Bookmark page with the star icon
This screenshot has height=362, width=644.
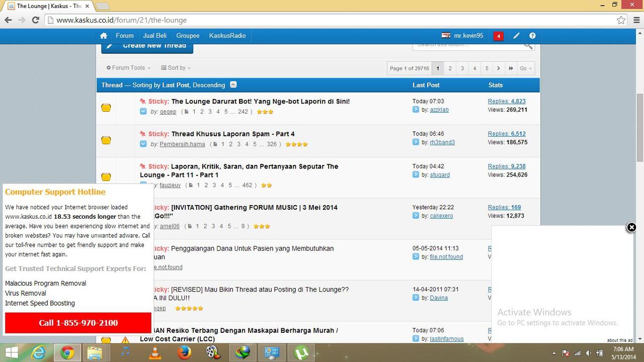pos(621,20)
